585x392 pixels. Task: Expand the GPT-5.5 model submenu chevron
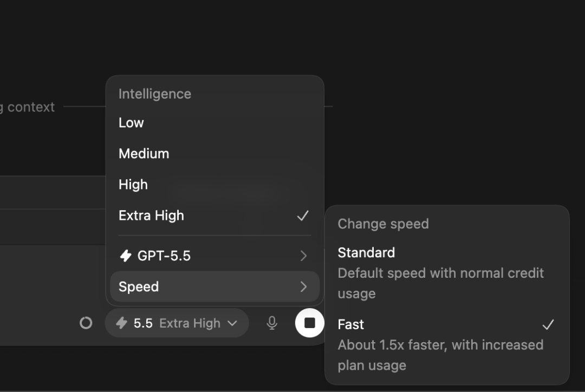pyautogui.click(x=303, y=256)
